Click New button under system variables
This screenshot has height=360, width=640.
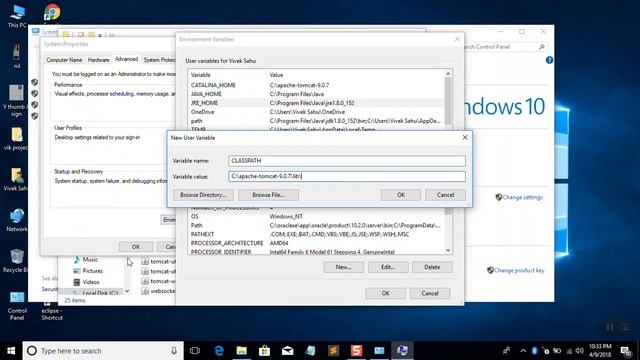pyautogui.click(x=343, y=267)
